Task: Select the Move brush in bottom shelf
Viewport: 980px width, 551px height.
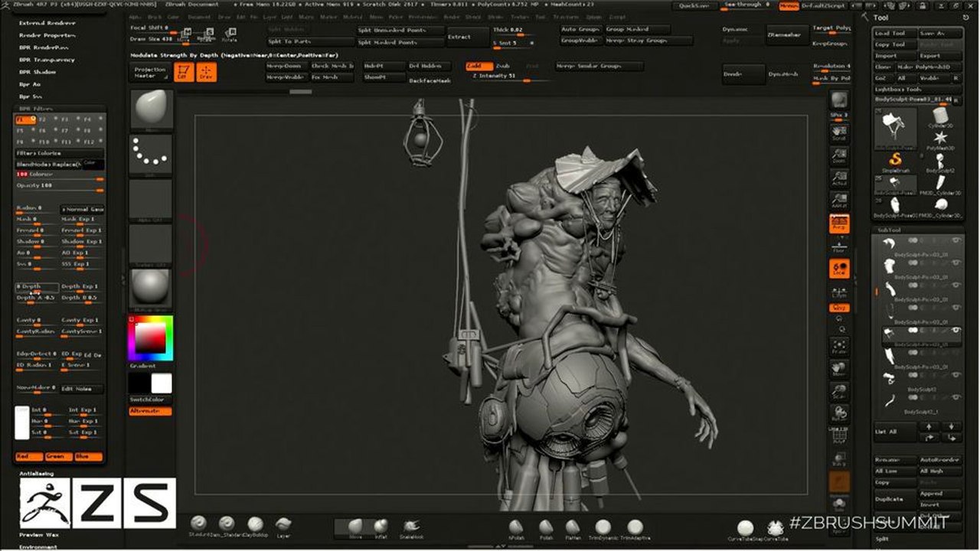Action: click(355, 527)
